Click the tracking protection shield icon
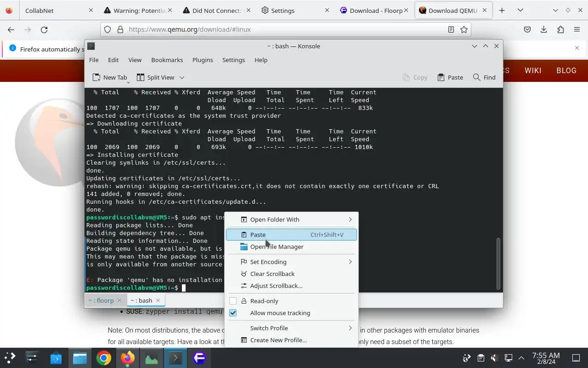588x368 pixels. [107, 29]
